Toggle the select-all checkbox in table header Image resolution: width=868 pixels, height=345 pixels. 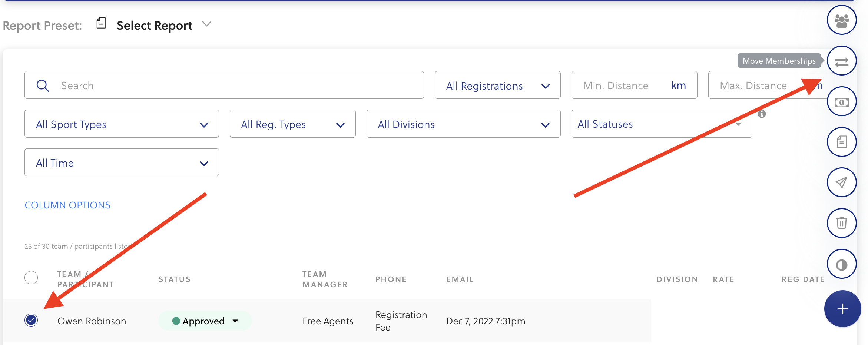[x=31, y=278]
